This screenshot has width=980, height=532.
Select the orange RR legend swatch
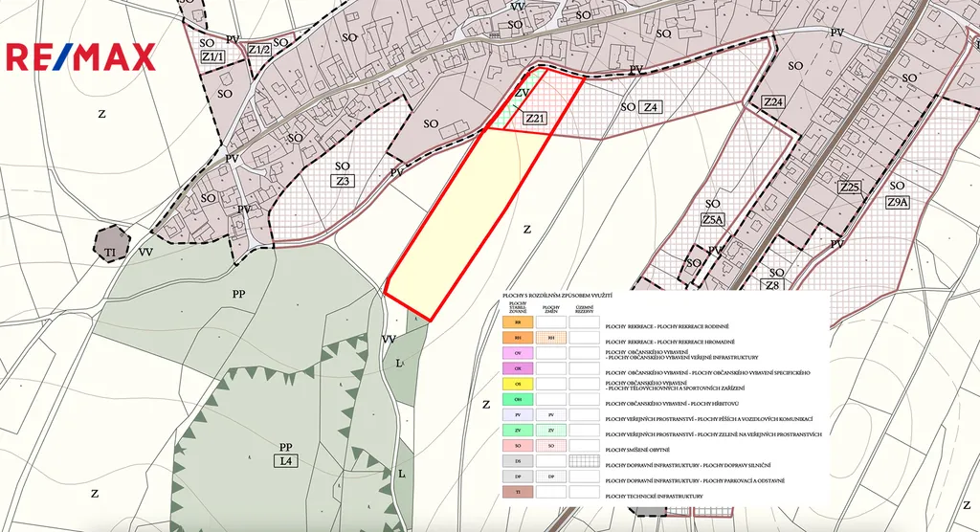click(518, 323)
